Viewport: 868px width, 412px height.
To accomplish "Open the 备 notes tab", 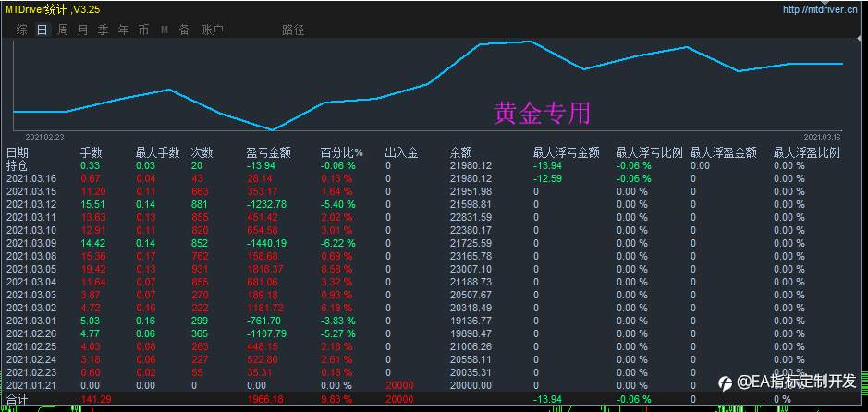I will [x=184, y=30].
